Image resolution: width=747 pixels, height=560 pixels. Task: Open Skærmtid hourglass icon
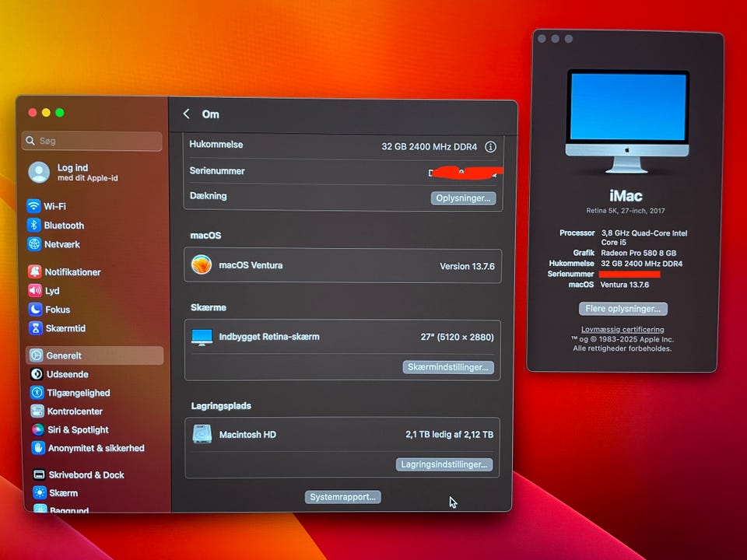point(36,327)
